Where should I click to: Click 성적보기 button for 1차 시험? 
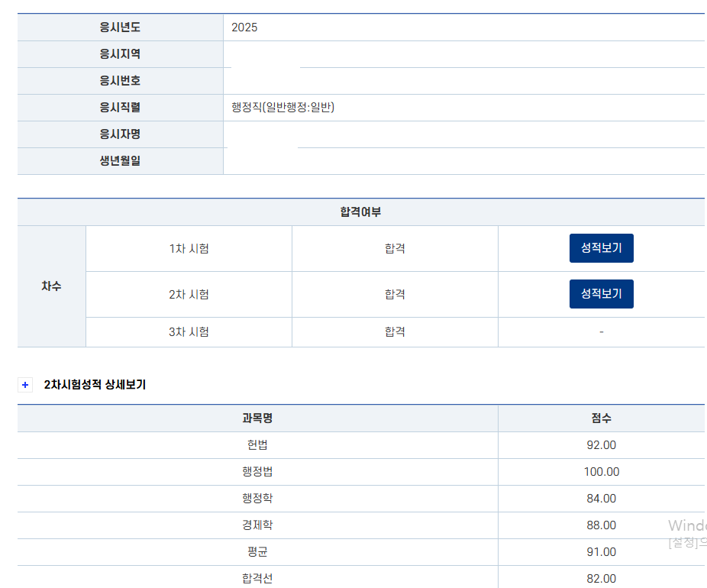pos(601,248)
